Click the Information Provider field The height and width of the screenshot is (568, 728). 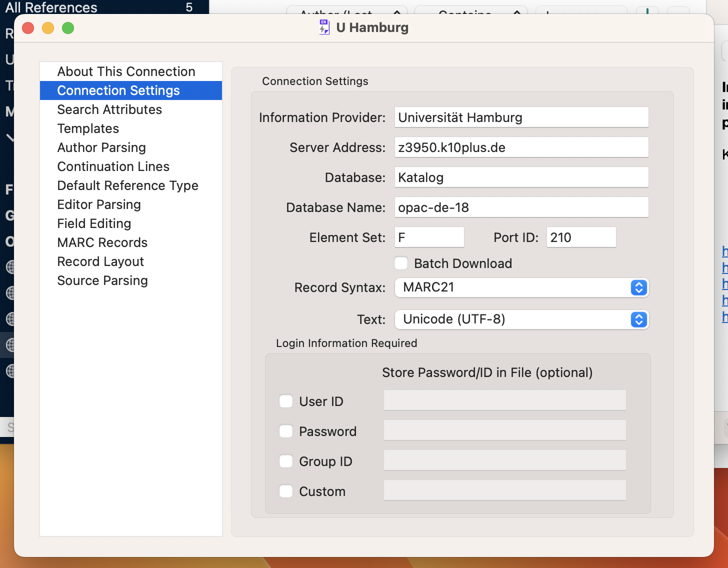(521, 117)
